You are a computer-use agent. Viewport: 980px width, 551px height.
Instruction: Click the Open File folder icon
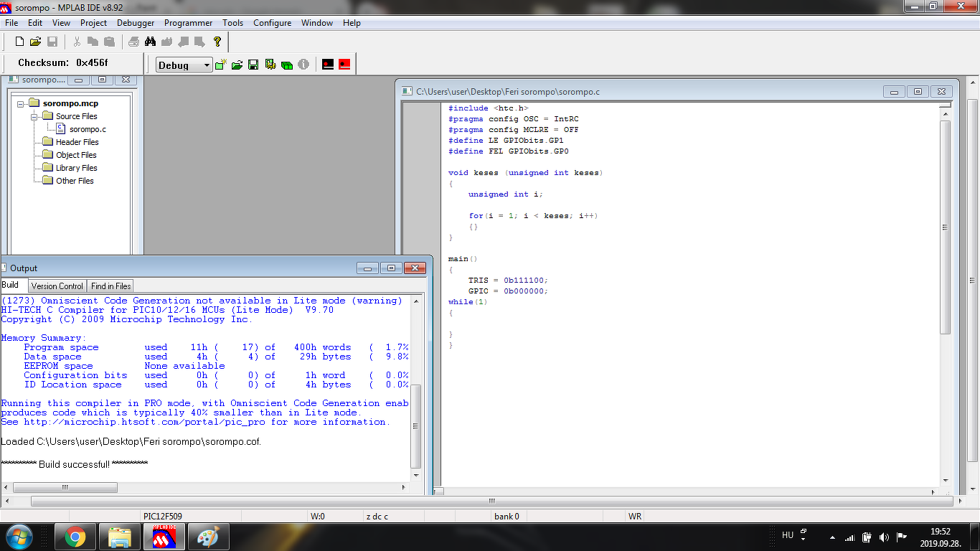(35, 42)
